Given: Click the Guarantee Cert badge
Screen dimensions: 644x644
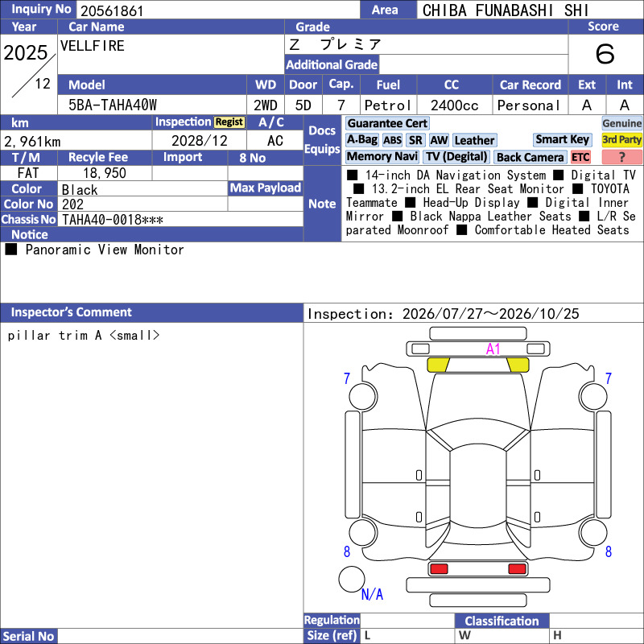Looking at the screenshot, I should click(x=387, y=123).
